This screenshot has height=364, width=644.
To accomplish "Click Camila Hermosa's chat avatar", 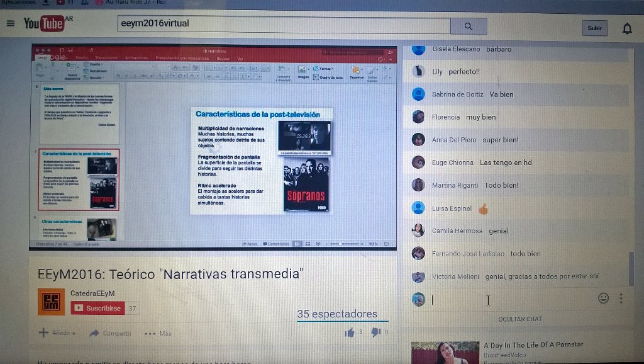I will (x=418, y=230).
